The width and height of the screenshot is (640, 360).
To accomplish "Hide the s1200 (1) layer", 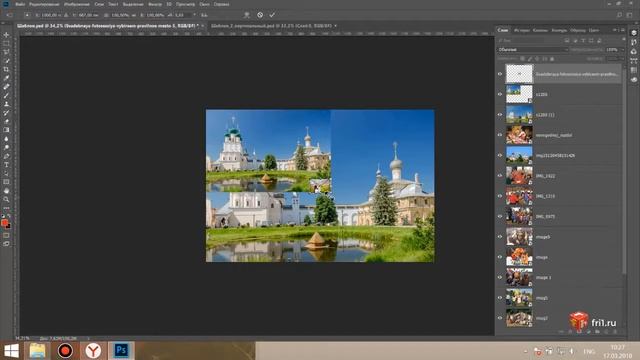I will [500, 115].
